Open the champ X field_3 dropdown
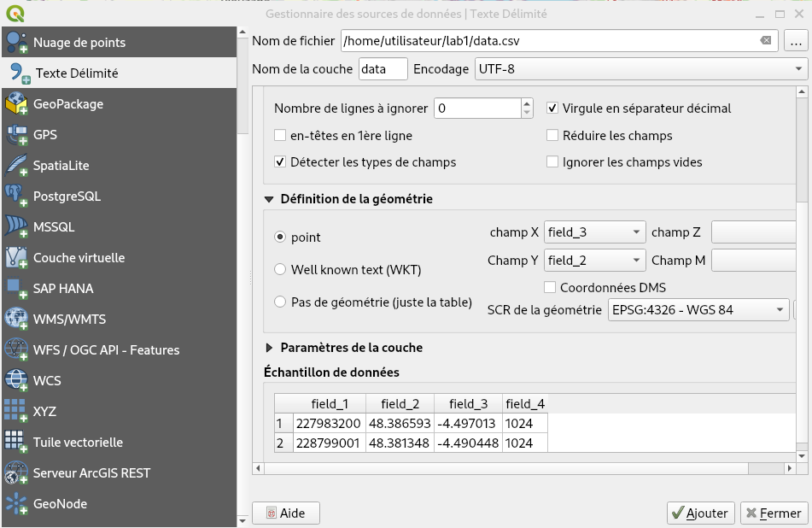Viewport: 812px width, 528px height. pos(594,232)
